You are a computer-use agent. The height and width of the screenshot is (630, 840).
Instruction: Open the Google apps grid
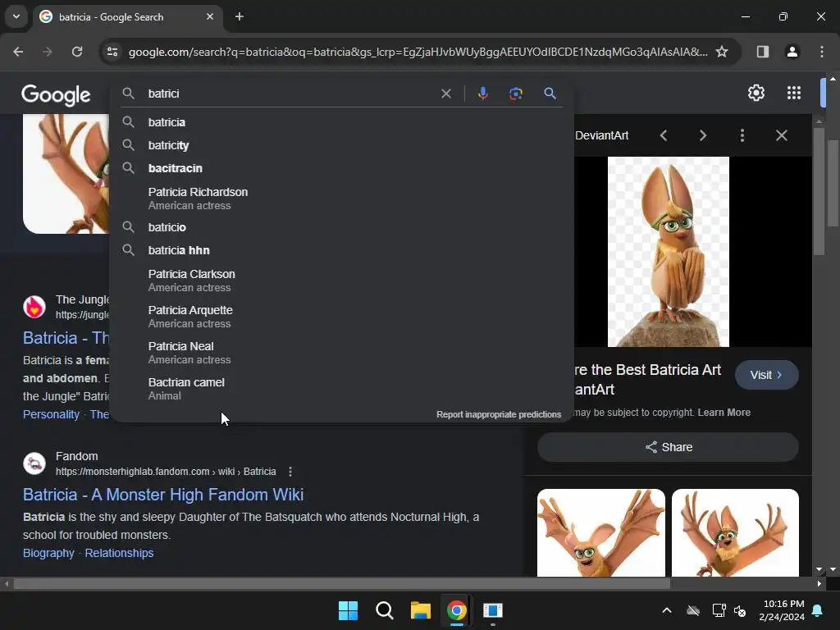click(x=794, y=94)
